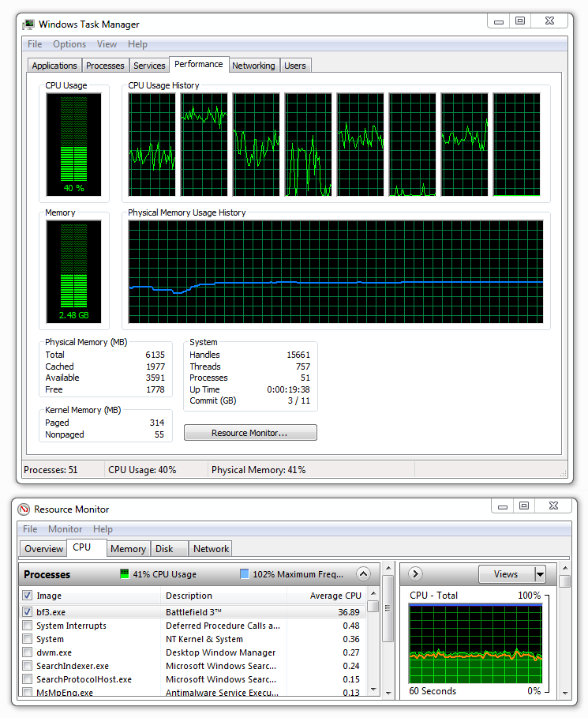Click the green CPU Usage color square

click(125, 574)
